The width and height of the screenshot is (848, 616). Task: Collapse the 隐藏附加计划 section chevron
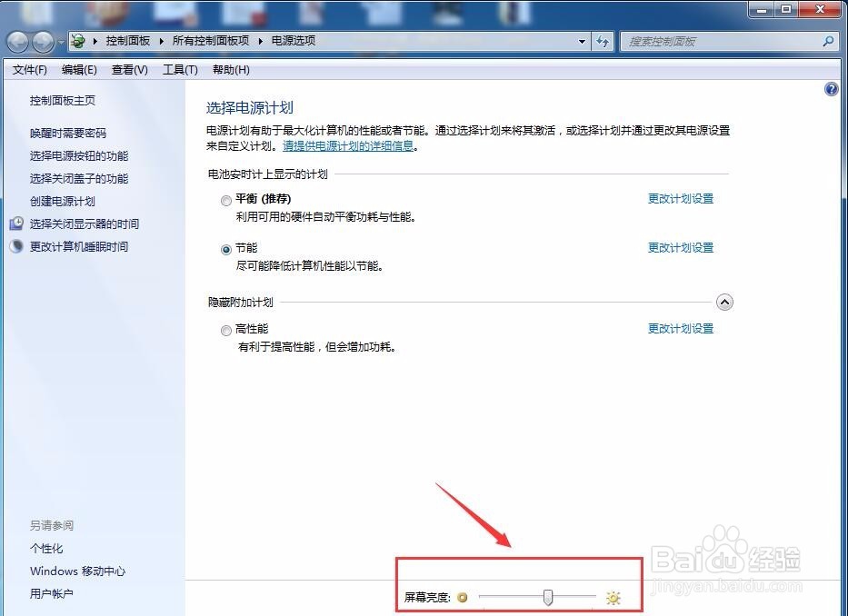(724, 302)
